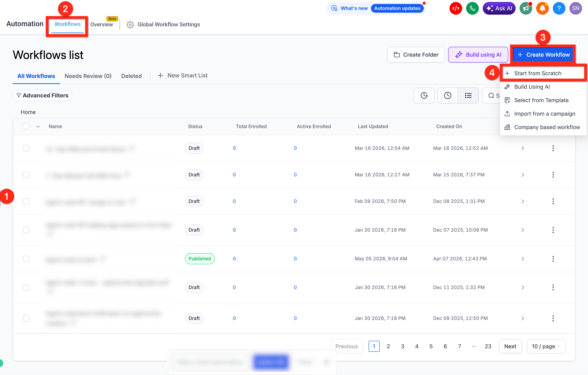Open the megaphone announcements icon

point(526,8)
